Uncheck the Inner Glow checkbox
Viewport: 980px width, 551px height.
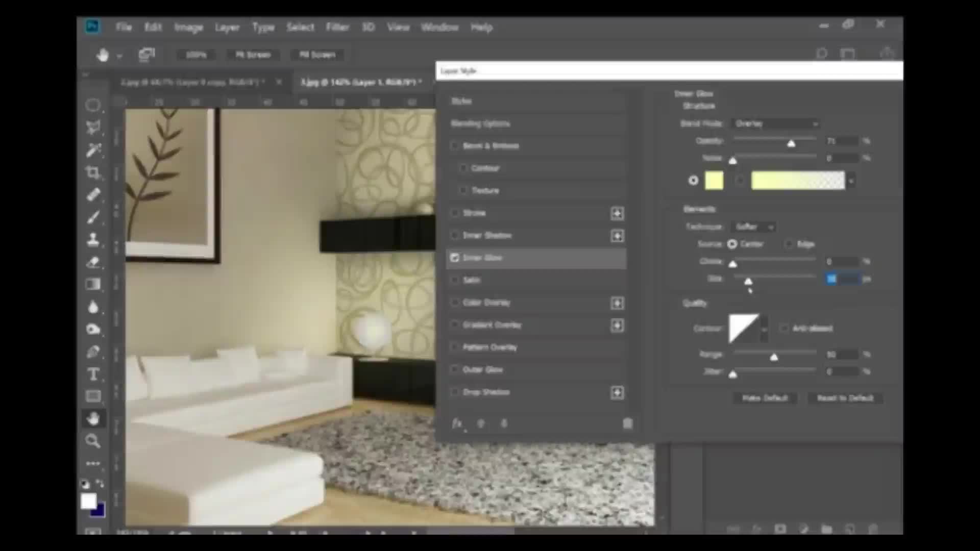point(454,258)
